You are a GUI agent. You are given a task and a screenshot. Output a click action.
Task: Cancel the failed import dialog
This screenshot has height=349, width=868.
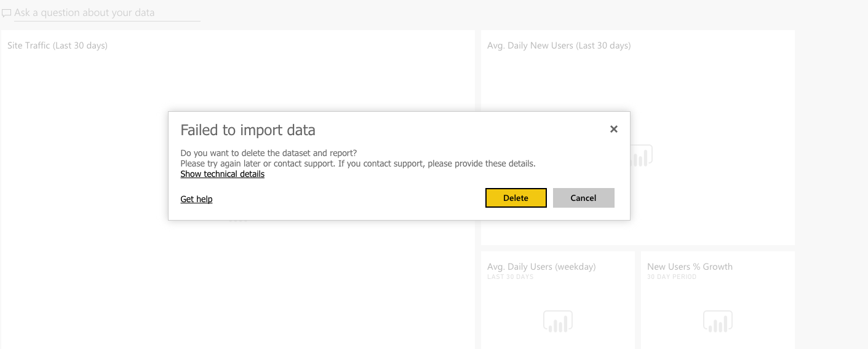pos(583,198)
